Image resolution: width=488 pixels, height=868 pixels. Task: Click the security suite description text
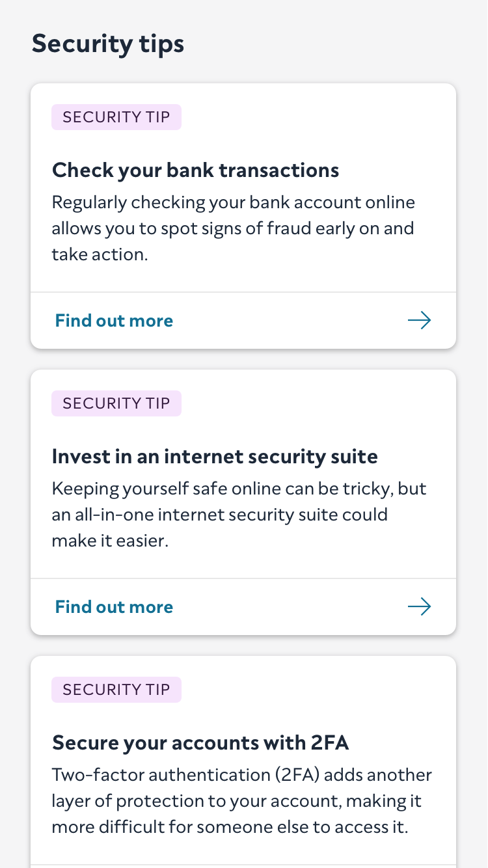(x=239, y=514)
